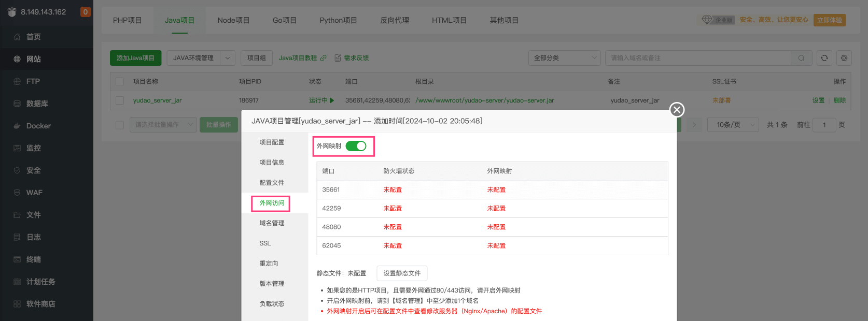Switch to the Python项目 tab
This screenshot has width=868, height=321.
(x=338, y=20)
